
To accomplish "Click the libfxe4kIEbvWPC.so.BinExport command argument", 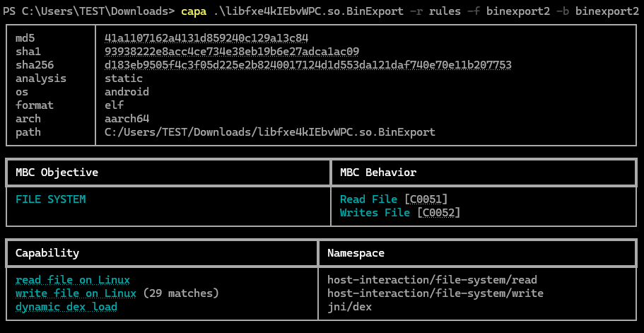I will pyautogui.click(x=308, y=11).
